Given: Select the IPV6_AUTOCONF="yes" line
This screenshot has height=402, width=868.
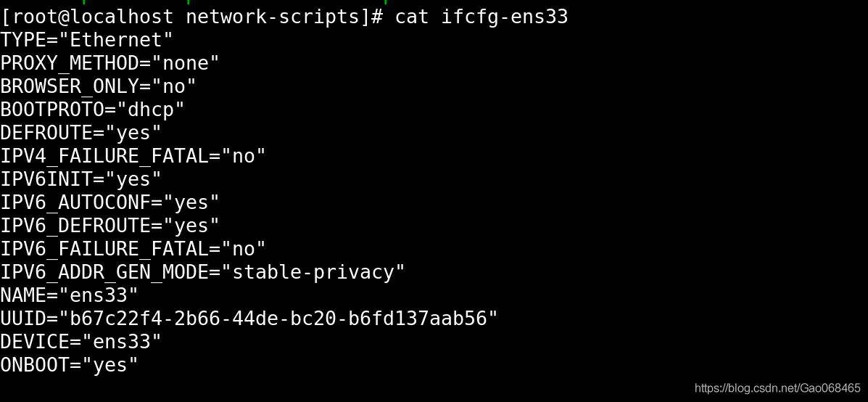Looking at the screenshot, I should click(109, 202).
